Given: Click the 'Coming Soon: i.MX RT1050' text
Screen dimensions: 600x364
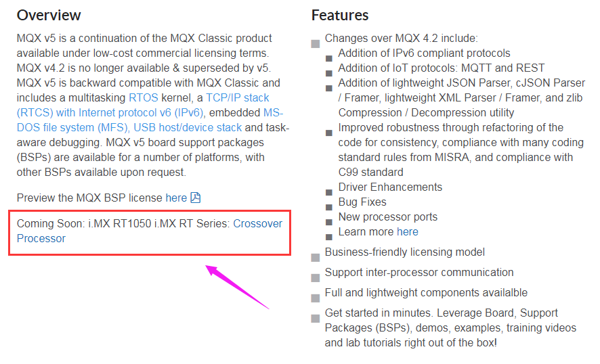Looking at the screenshot, I should click(x=84, y=223).
